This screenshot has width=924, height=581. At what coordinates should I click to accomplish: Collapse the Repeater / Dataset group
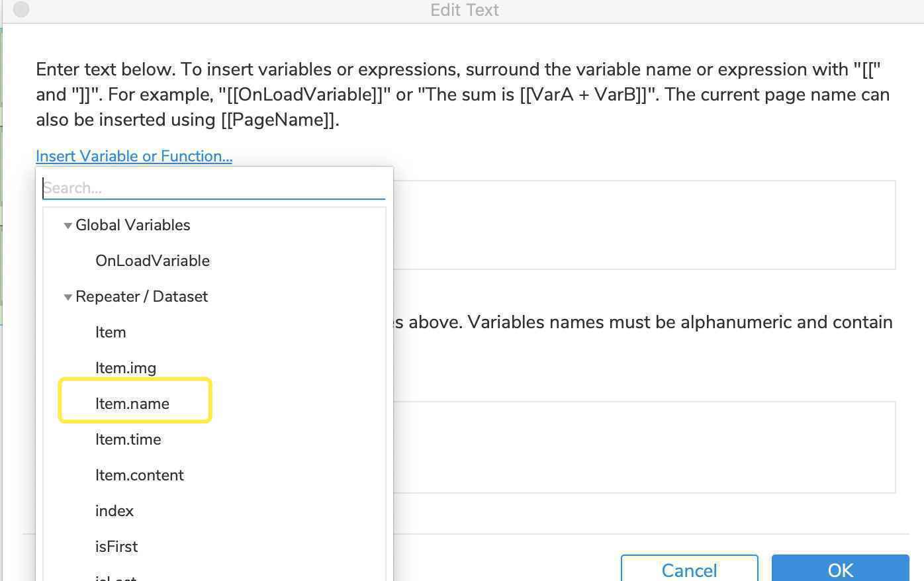click(68, 297)
